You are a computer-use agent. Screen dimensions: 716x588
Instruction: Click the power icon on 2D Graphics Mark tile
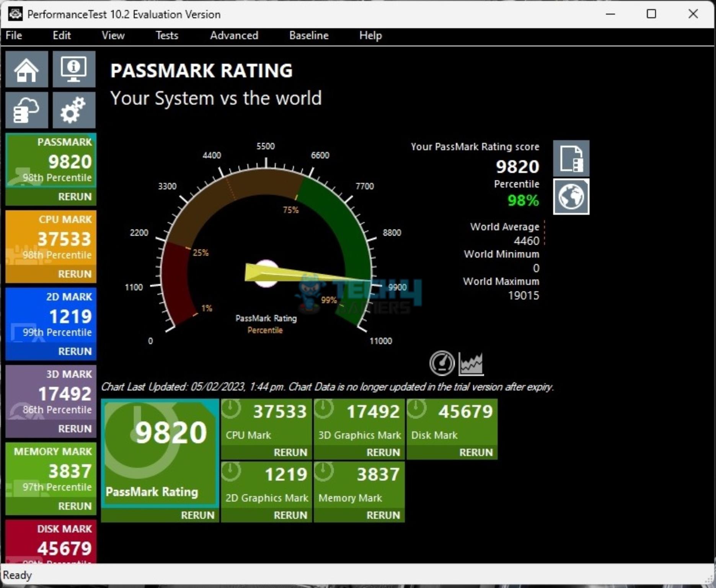pyautogui.click(x=231, y=472)
